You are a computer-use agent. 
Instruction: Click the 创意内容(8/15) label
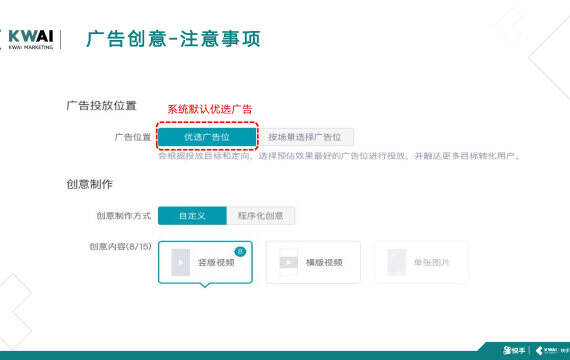(x=120, y=247)
